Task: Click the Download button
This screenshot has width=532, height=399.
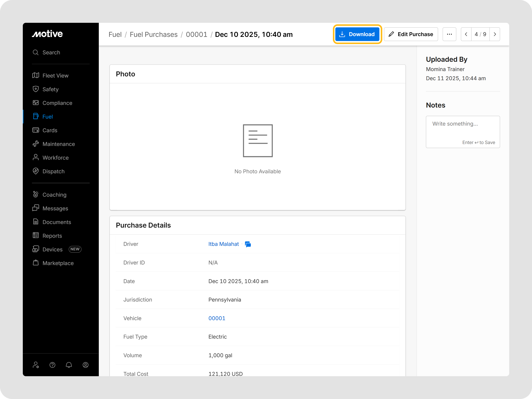Action: [x=357, y=34]
